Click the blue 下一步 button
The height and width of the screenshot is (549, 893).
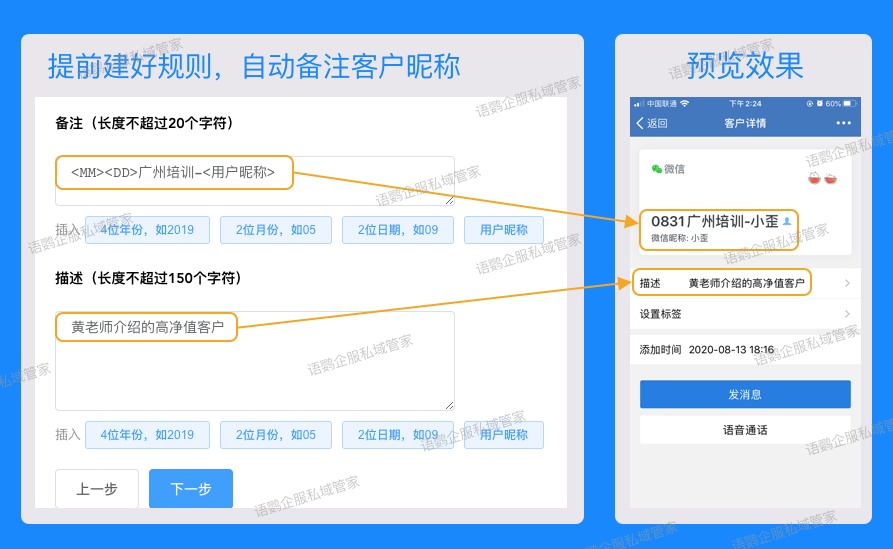pyautogui.click(x=190, y=489)
